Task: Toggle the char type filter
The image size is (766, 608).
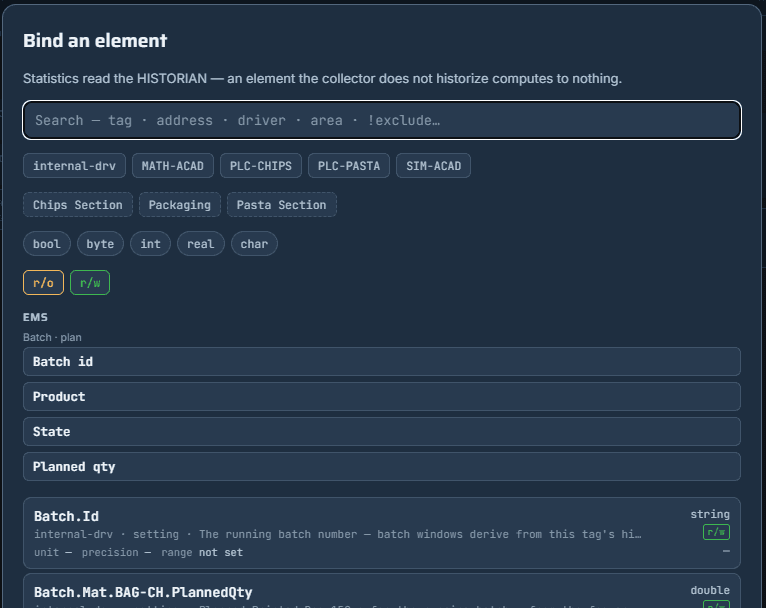Action: 254,244
